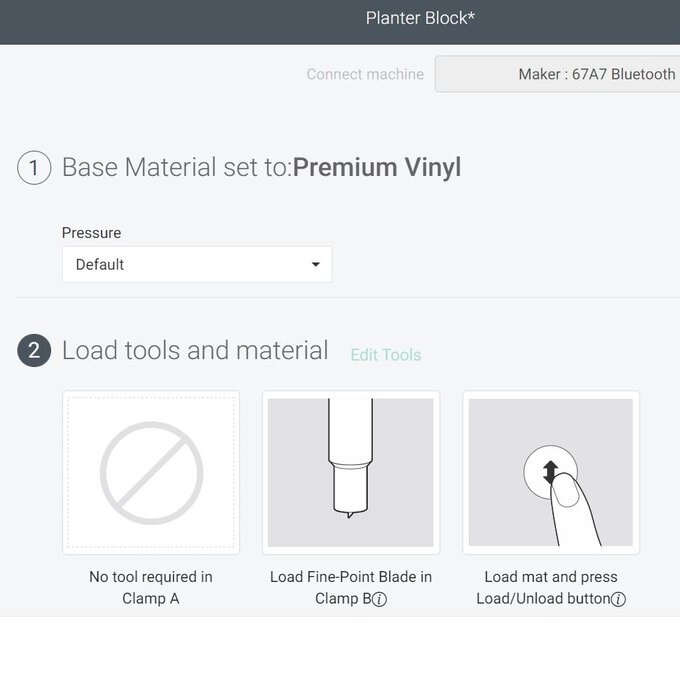
Task: Click the no-tool circle-slash symbol
Action: pyautogui.click(x=151, y=472)
